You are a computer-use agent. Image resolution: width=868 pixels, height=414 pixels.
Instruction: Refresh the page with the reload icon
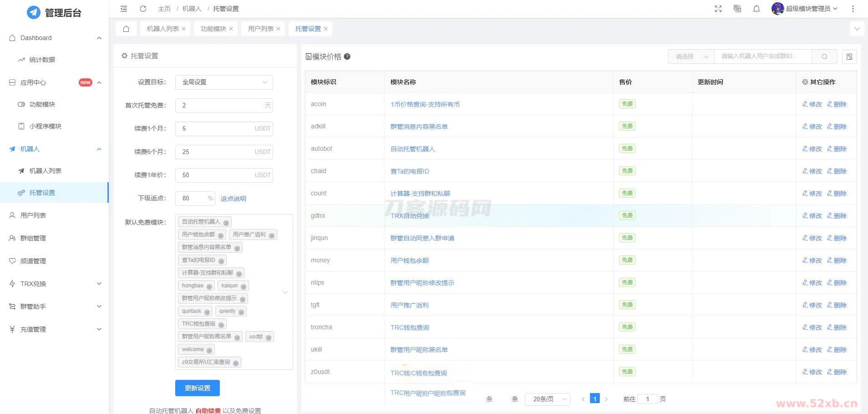tap(142, 8)
